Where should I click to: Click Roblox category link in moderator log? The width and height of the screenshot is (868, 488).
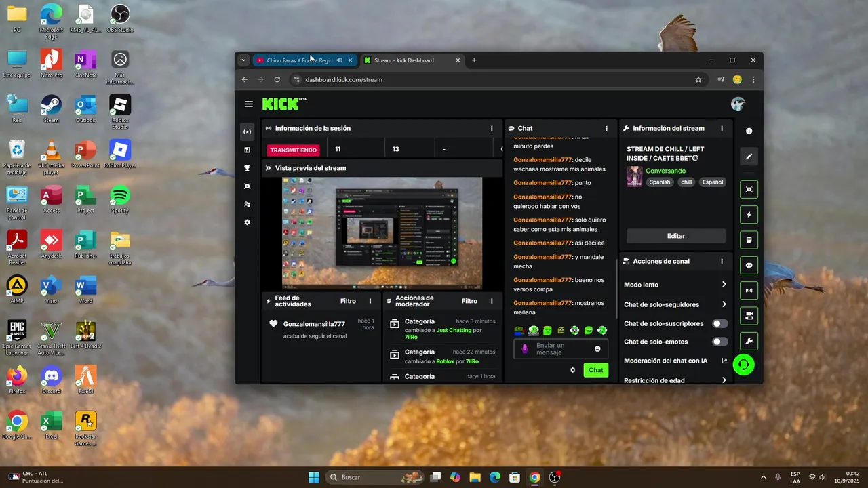pyautogui.click(x=446, y=361)
